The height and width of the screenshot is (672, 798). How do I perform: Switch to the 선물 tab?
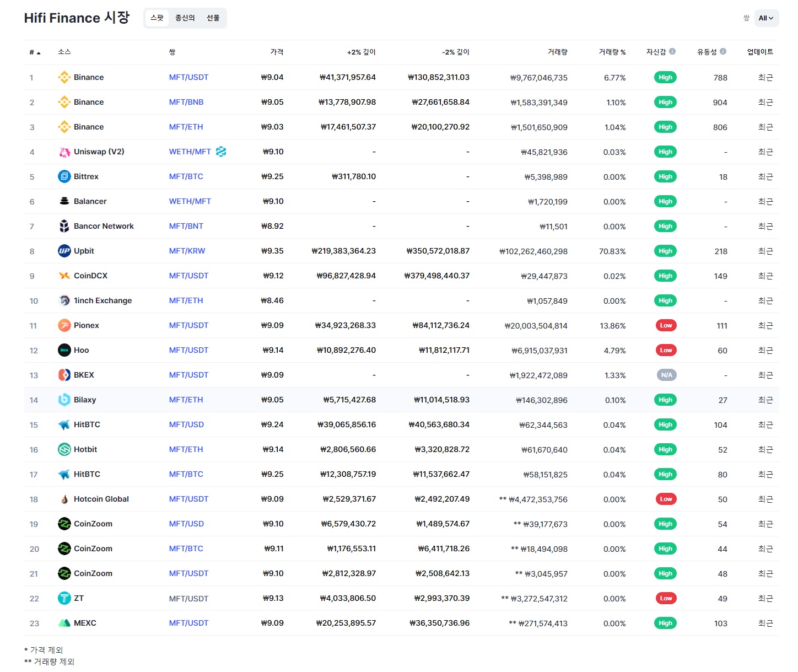213,18
